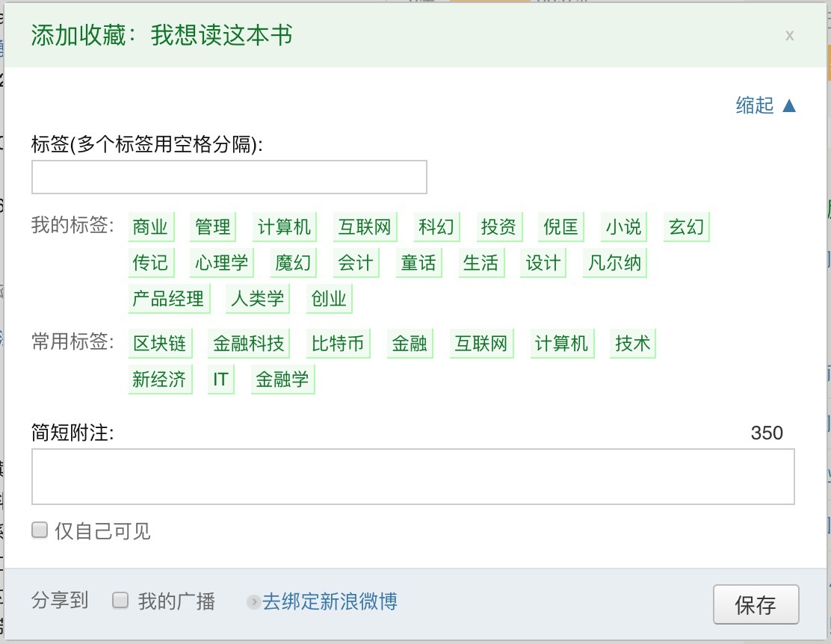Click the 简短附注 note text area
831x644 pixels.
click(413, 477)
